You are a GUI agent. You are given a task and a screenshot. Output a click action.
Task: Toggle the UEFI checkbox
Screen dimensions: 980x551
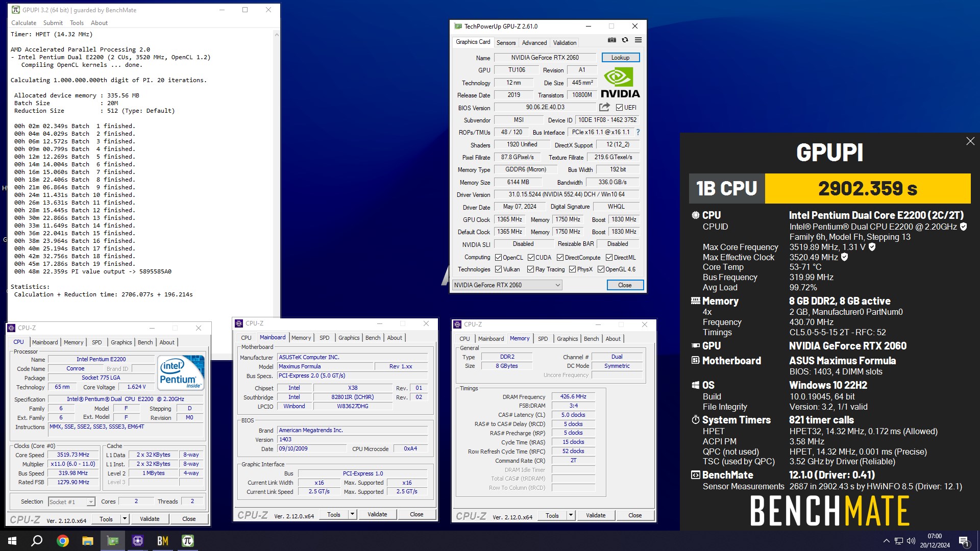click(x=619, y=107)
